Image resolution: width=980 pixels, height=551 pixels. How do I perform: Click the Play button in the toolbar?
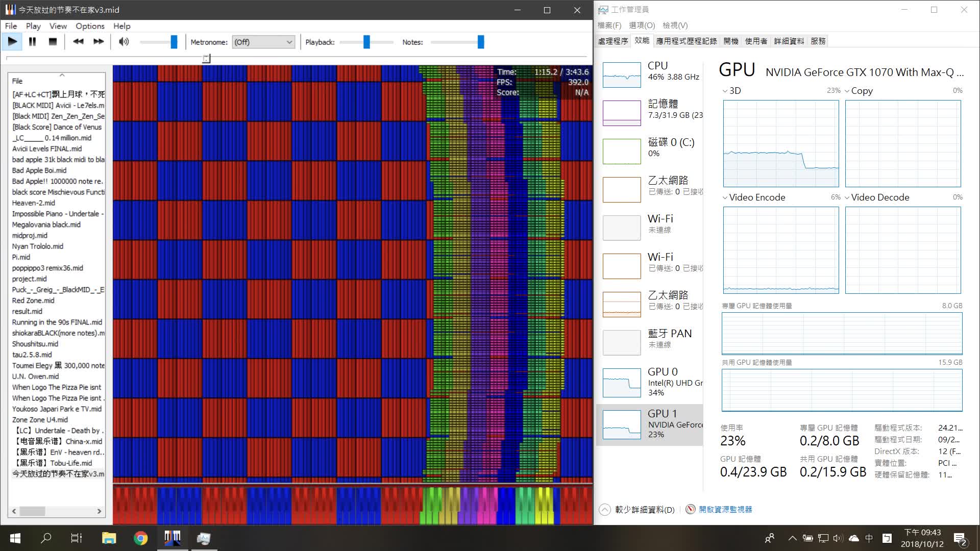tap(12, 42)
